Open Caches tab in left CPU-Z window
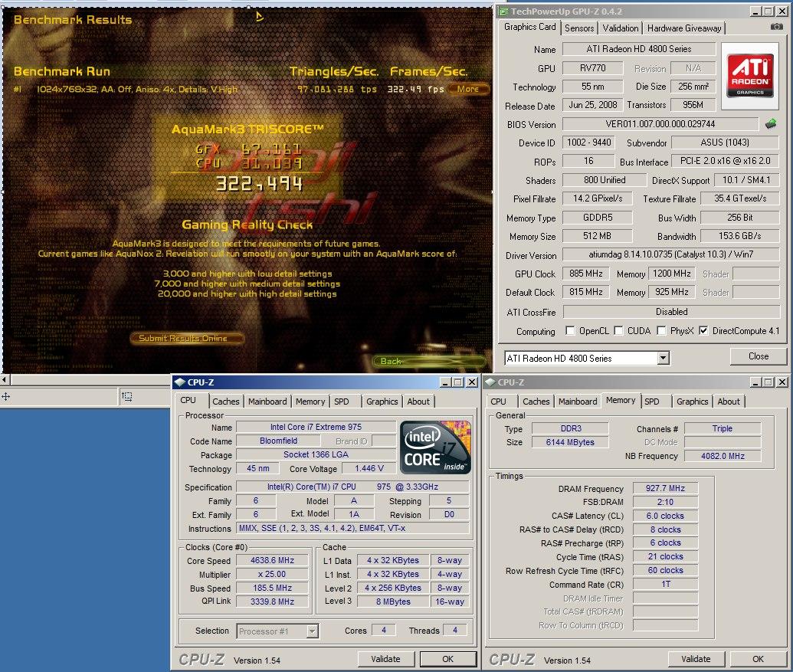 [x=225, y=402]
